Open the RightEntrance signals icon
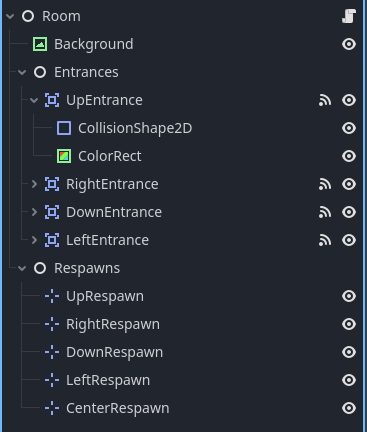The height and width of the screenshot is (432, 367). (x=325, y=184)
